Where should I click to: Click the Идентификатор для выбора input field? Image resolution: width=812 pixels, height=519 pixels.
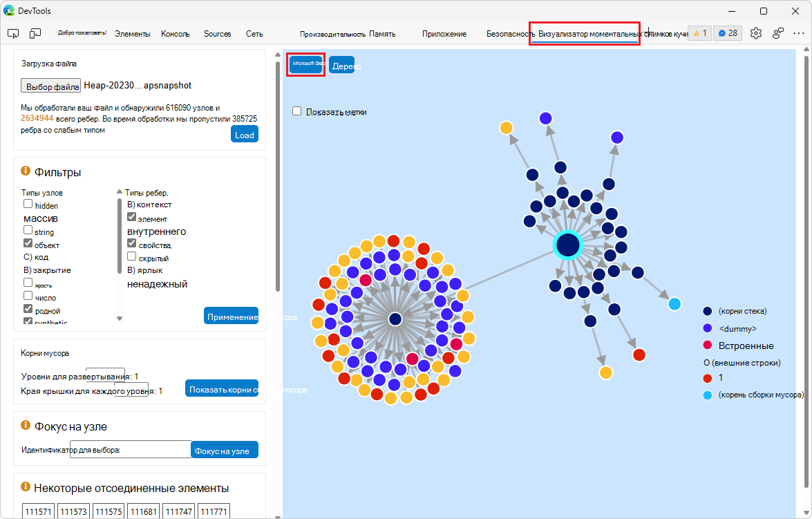coord(131,449)
